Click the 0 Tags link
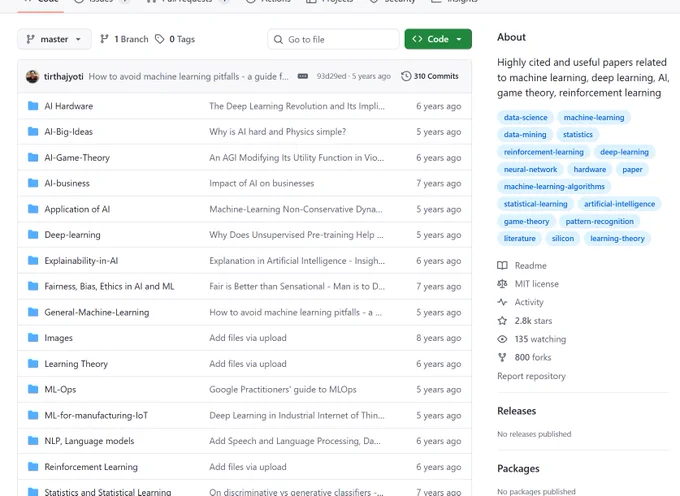680x496 pixels. [175, 39]
